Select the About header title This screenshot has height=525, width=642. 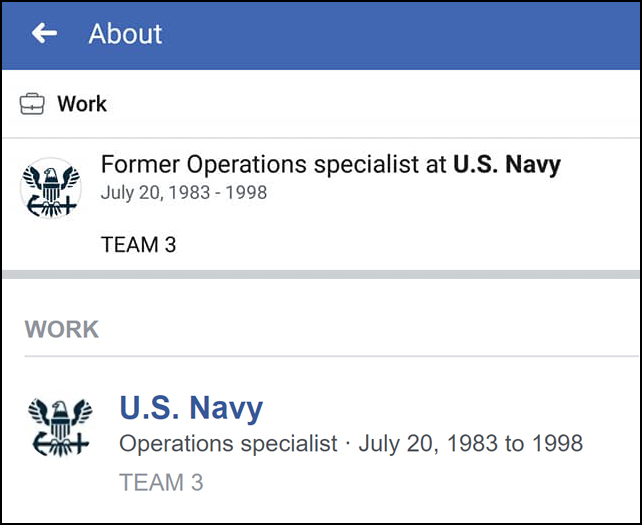[125, 34]
